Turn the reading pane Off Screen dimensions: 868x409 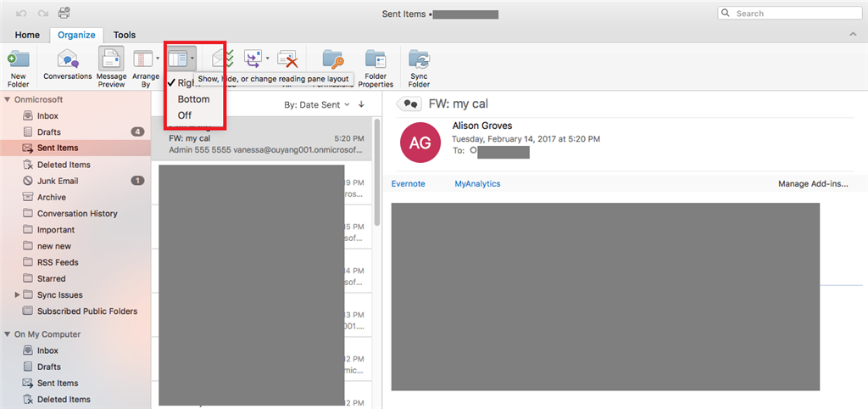pos(184,115)
